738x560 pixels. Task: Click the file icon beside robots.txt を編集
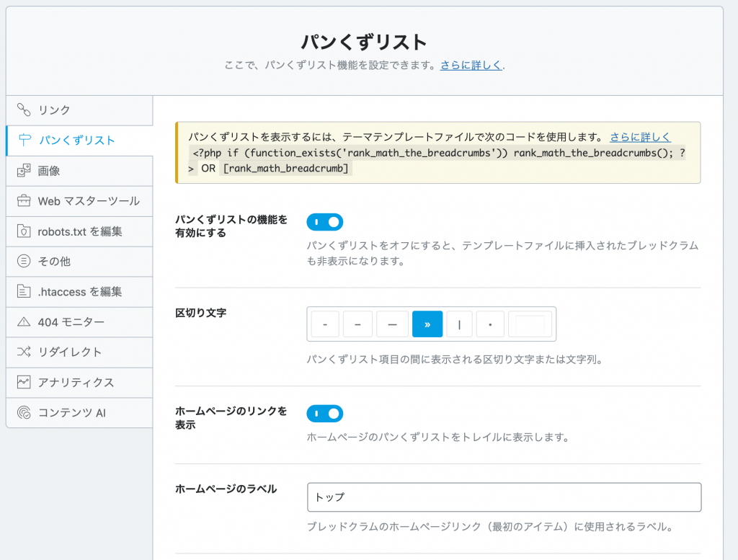pyautogui.click(x=24, y=231)
